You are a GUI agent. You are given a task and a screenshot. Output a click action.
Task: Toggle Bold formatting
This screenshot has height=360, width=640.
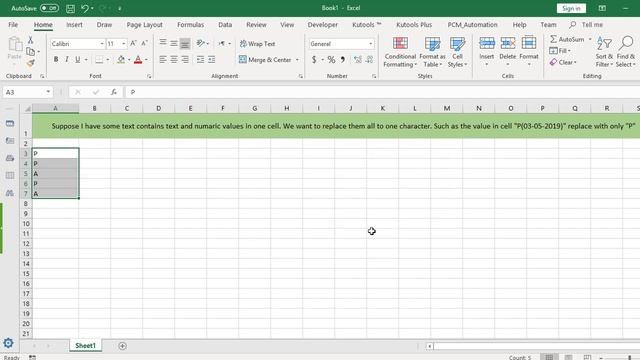point(56,60)
